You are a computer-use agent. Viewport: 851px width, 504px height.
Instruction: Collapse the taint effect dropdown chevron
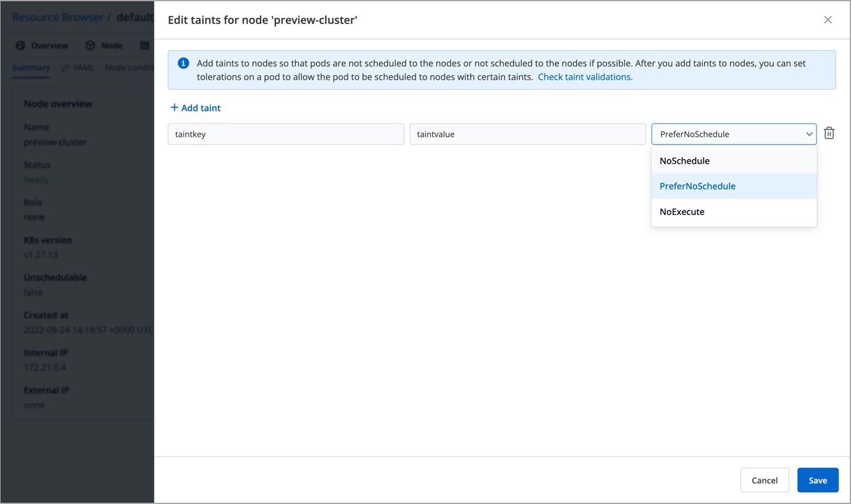pos(808,134)
